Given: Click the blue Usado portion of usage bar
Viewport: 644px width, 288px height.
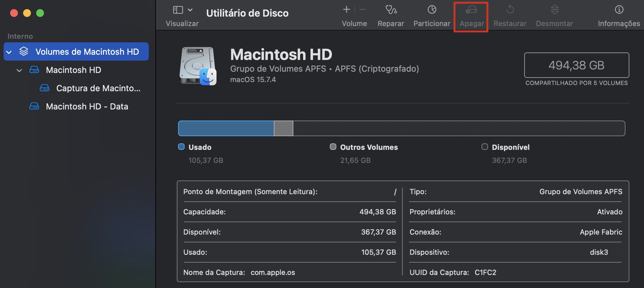Looking at the screenshot, I should [x=226, y=128].
